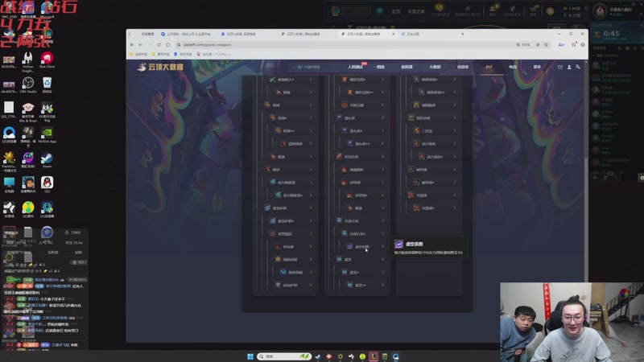Open the navigation item with the red NEW badge

[x=356, y=67]
